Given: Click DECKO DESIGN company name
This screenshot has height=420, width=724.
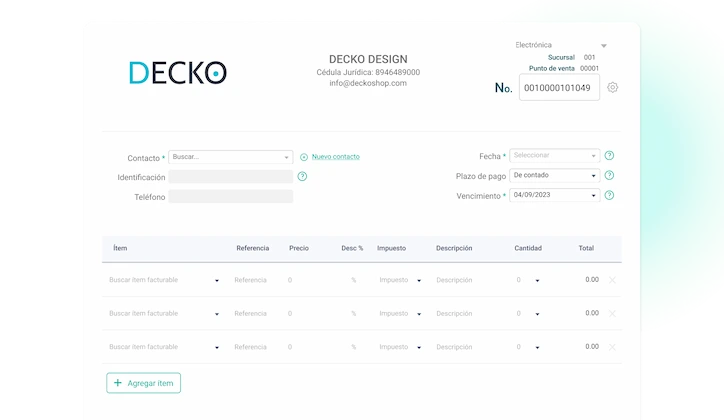Looking at the screenshot, I should pyautogui.click(x=368, y=59).
